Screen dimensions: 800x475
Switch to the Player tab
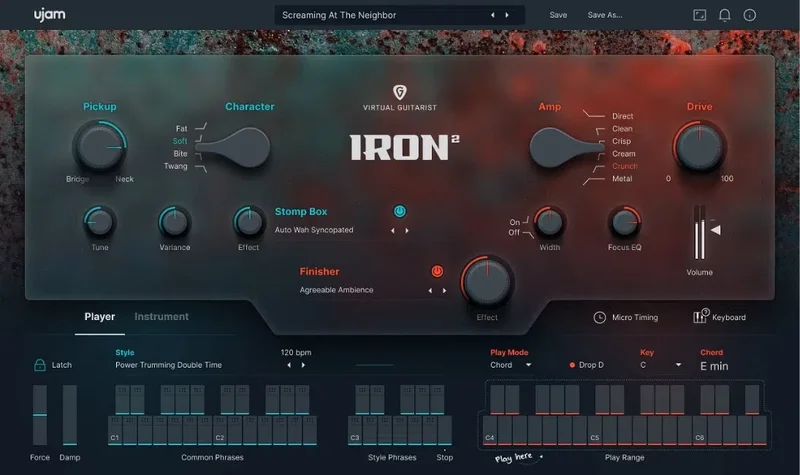(99, 317)
